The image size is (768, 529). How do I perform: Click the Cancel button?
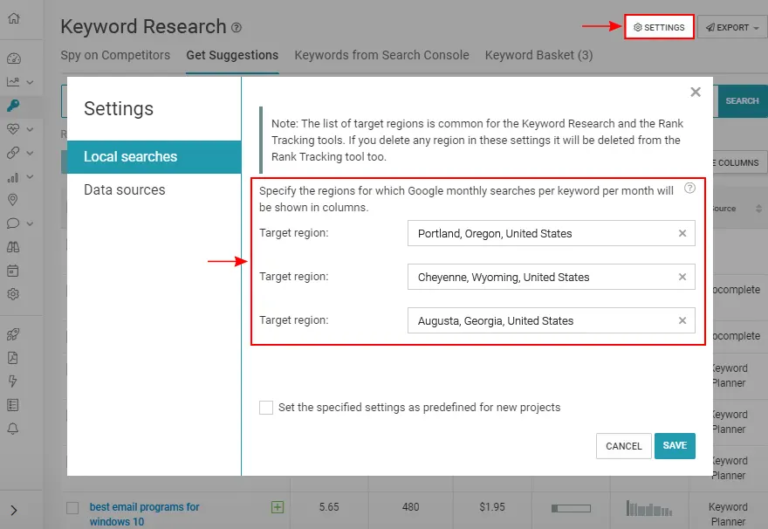point(623,446)
